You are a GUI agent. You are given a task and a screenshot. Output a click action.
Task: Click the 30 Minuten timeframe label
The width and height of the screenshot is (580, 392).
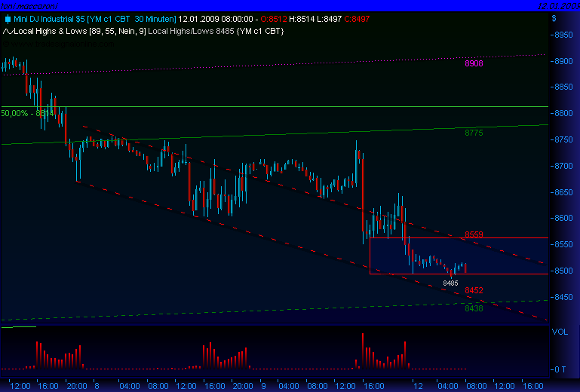[x=155, y=19]
